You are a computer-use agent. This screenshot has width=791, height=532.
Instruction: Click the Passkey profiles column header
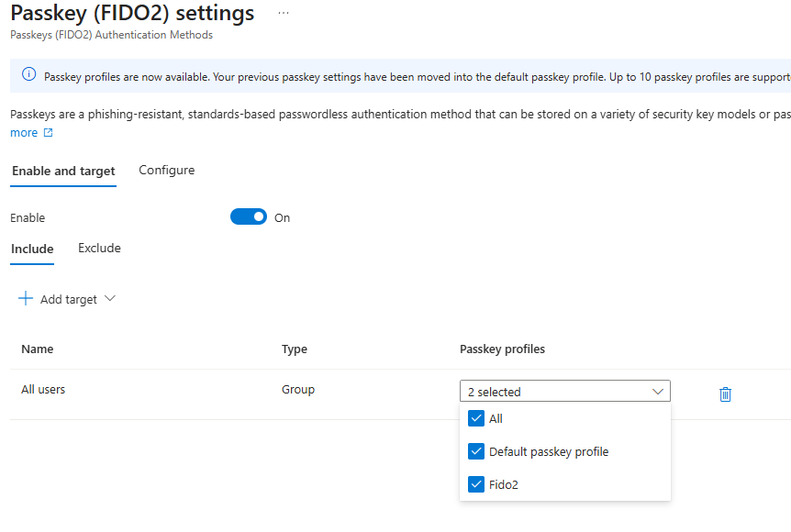[503, 349]
